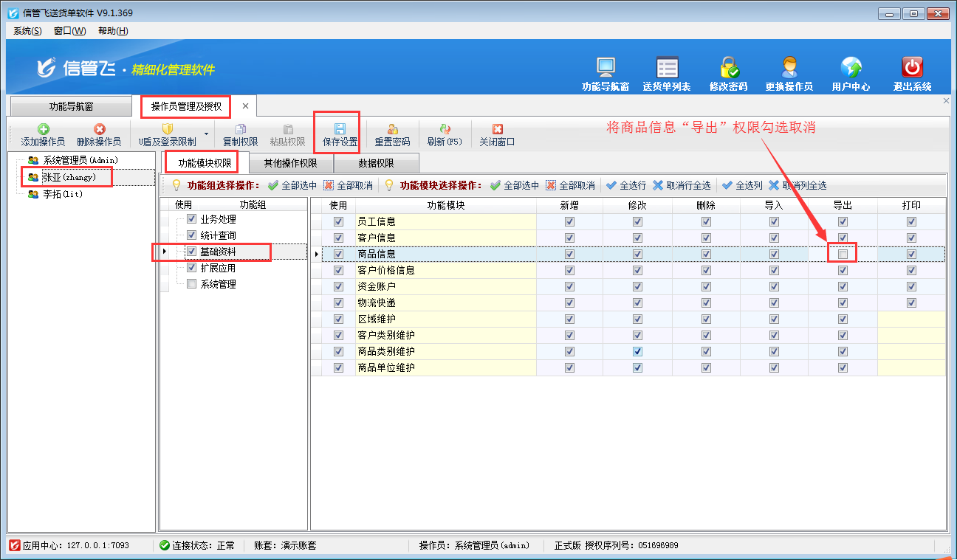Open the 用户中心 globe icon
Viewport: 957px width, 560px height.
851,68
